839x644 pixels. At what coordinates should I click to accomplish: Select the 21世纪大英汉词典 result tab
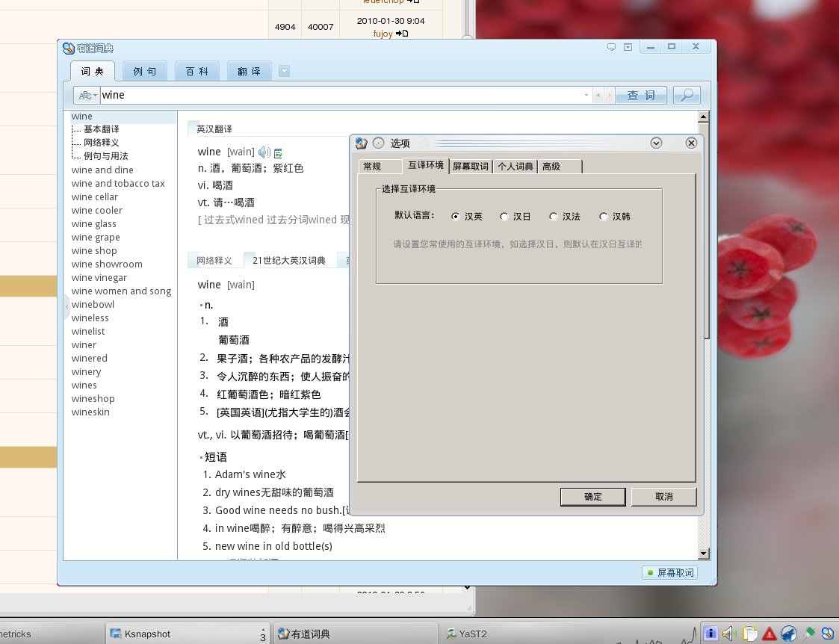click(x=289, y=261)
